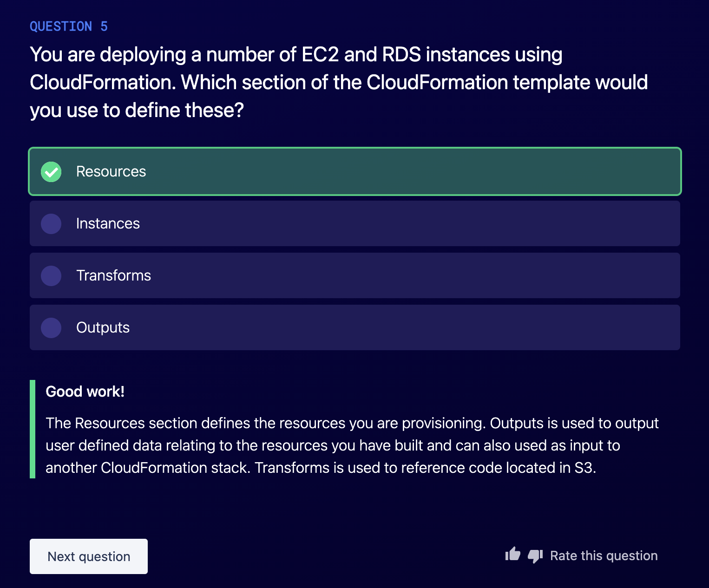The image size is (709, 588).
Task: Click the explanation line starting user defined data
Action: coord(333,445)
